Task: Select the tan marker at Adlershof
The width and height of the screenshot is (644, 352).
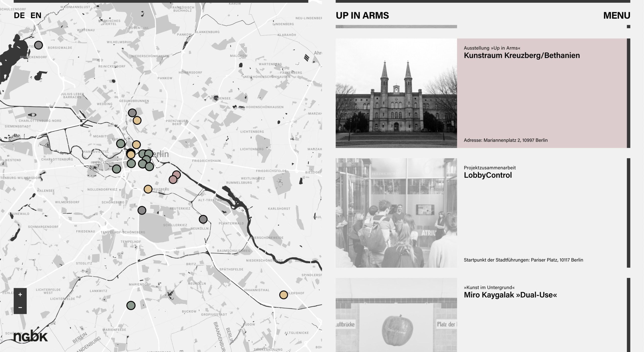Action: click(284, 295)
